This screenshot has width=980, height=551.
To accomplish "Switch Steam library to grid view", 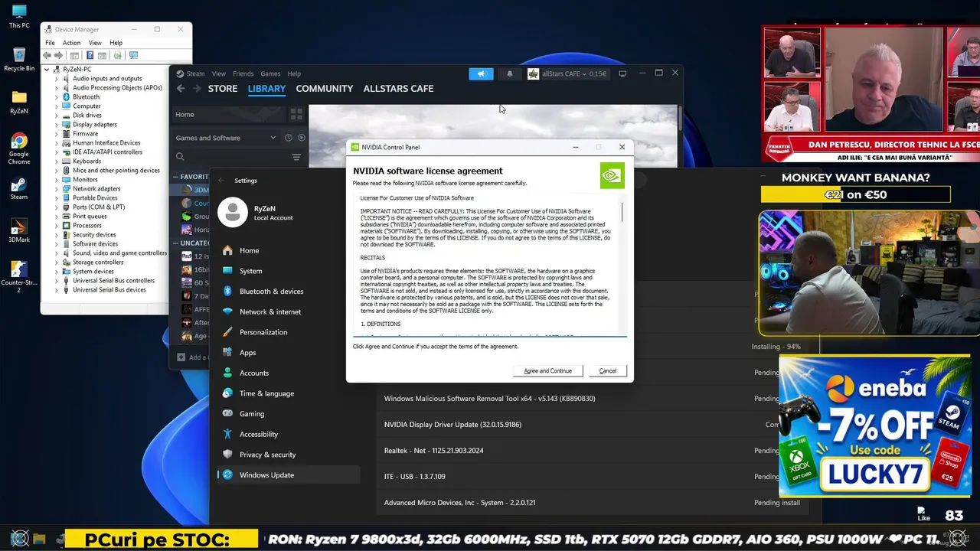I will pos(296,114).
